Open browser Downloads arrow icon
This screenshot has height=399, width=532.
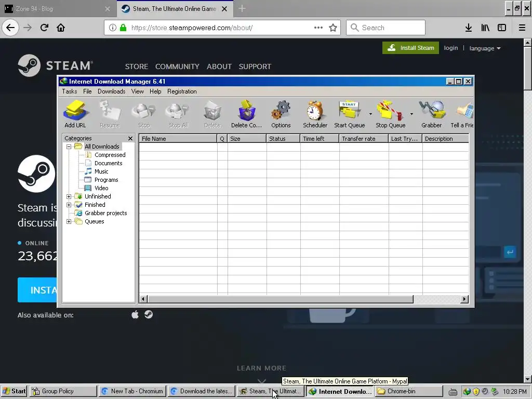(469, 28)
